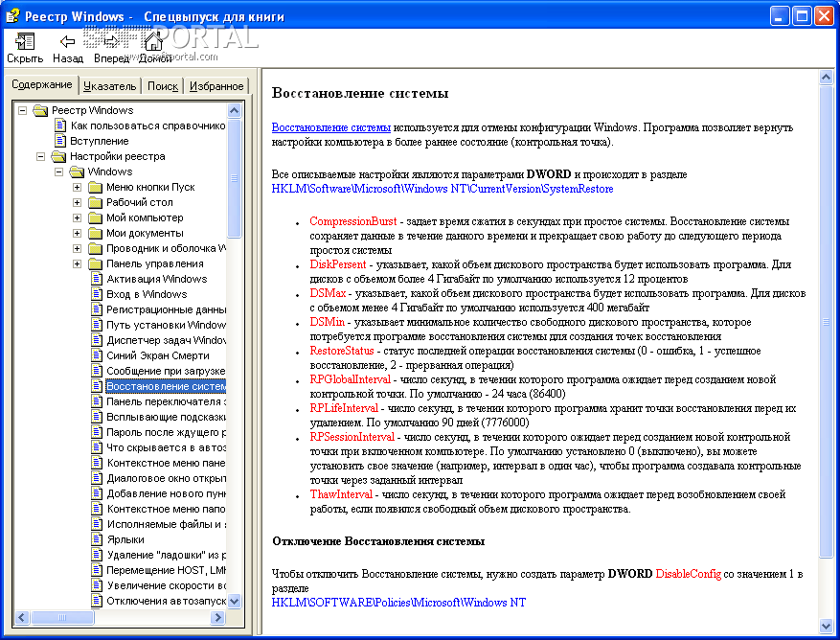This screenshot has width=840, height=640.
Task: Switch to the Содержание tab
Action: pyautogui.click(x=42, y=84)
